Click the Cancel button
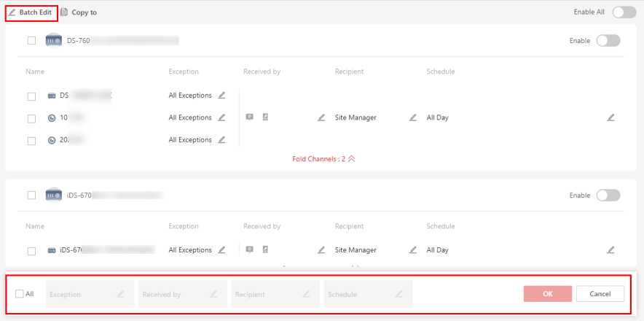The width and height of the screenshot is (644, 321). 600,294
